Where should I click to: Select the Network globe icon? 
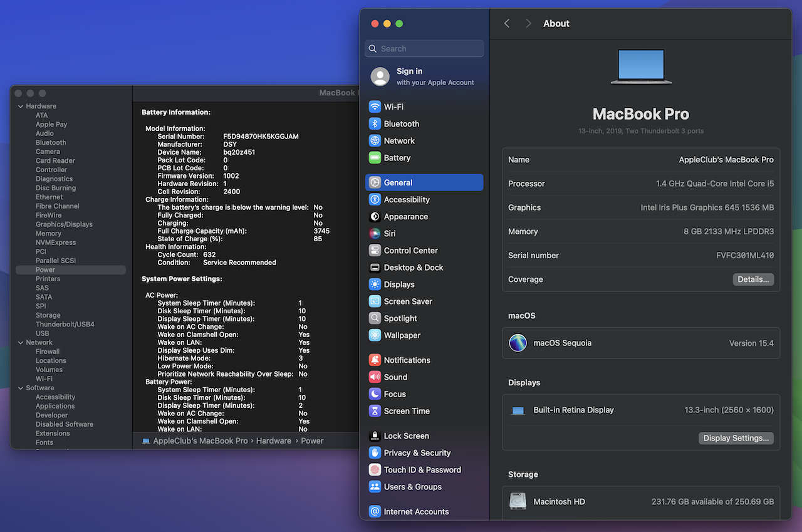(375, 141)
